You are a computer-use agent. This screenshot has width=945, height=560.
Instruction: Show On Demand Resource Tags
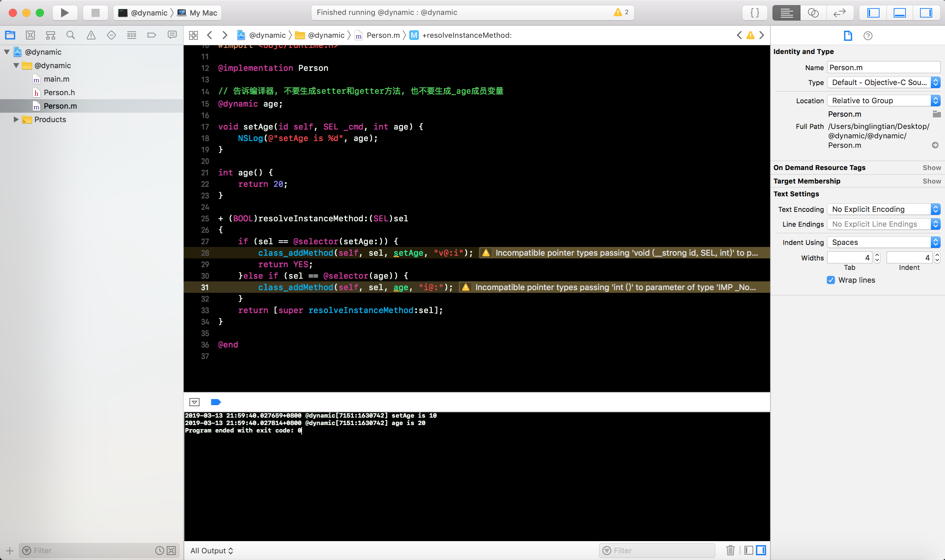932,168
